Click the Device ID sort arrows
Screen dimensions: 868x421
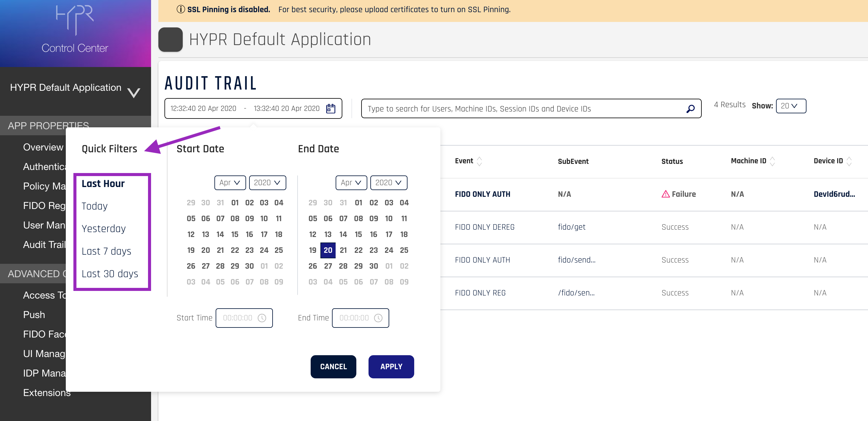(x=849, y=161)
